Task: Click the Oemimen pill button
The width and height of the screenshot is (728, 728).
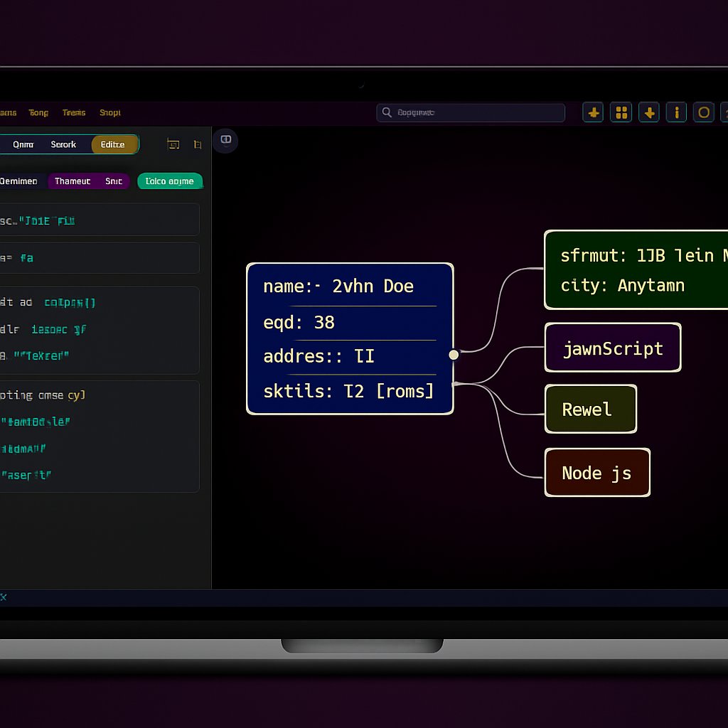Action: (18, 181)
